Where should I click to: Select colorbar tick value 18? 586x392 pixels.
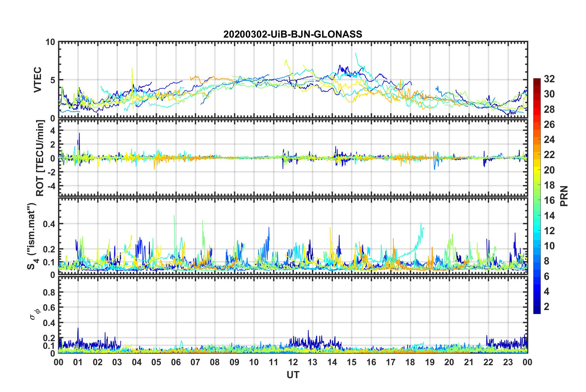pyautogui.click(x=549, y=185)
